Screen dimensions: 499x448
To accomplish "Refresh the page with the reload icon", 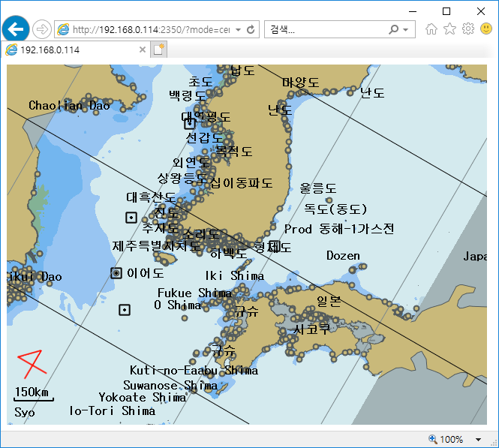I will [251, 30].
